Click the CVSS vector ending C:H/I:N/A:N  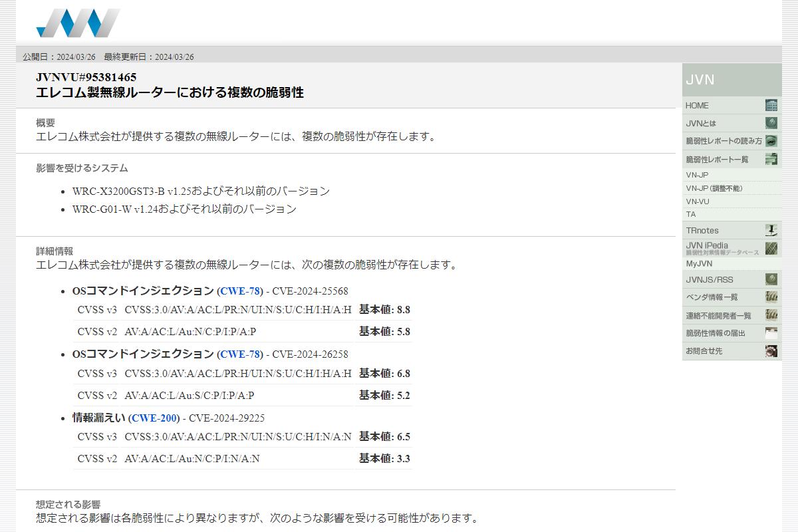[238, 437]
